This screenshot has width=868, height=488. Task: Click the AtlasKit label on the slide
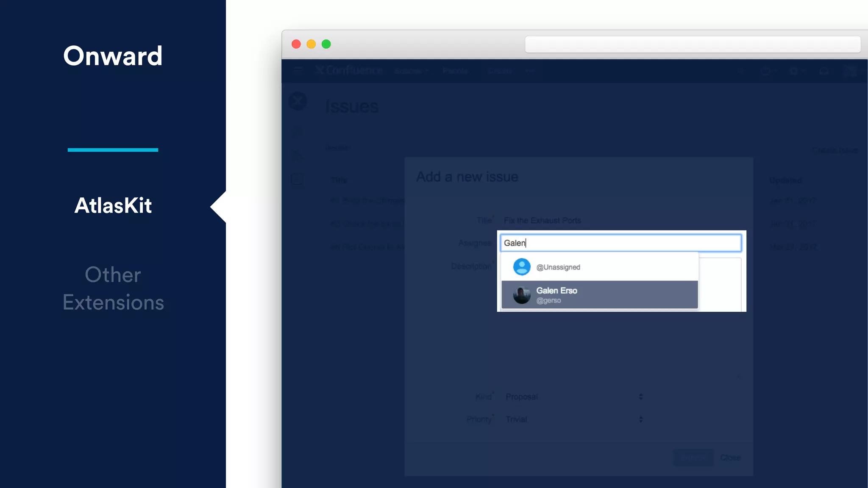pyautogui.click(x=113, y=206)
